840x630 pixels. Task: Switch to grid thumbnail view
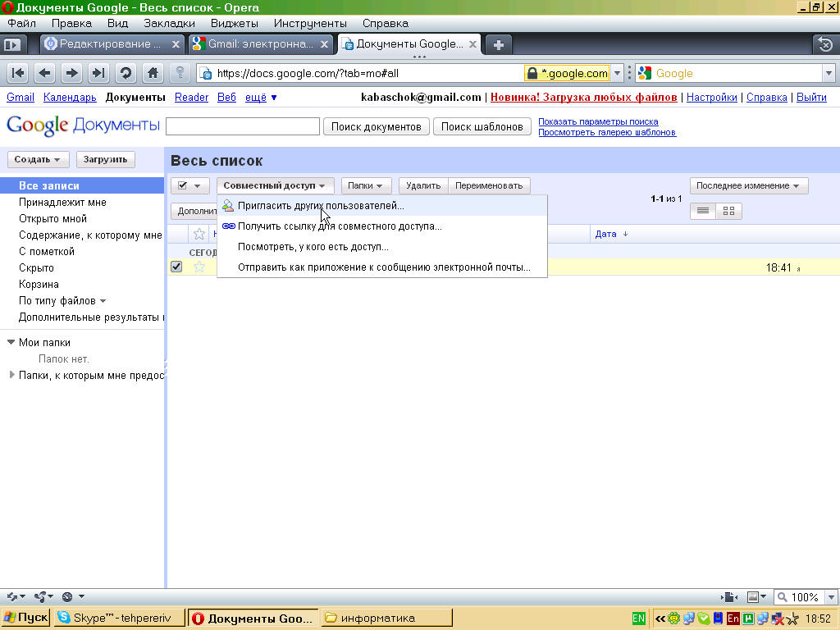(x=728, y=211)
